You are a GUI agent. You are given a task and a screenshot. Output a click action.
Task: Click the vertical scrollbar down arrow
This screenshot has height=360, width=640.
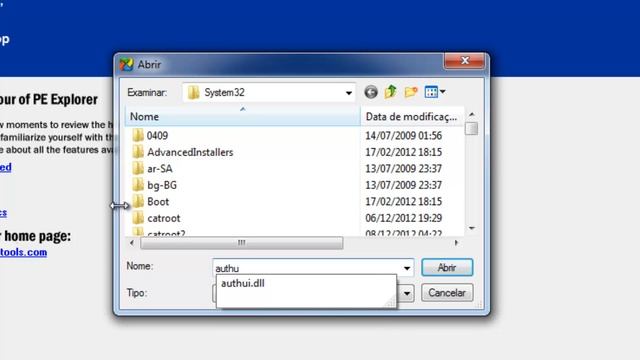tap(471, 229)
